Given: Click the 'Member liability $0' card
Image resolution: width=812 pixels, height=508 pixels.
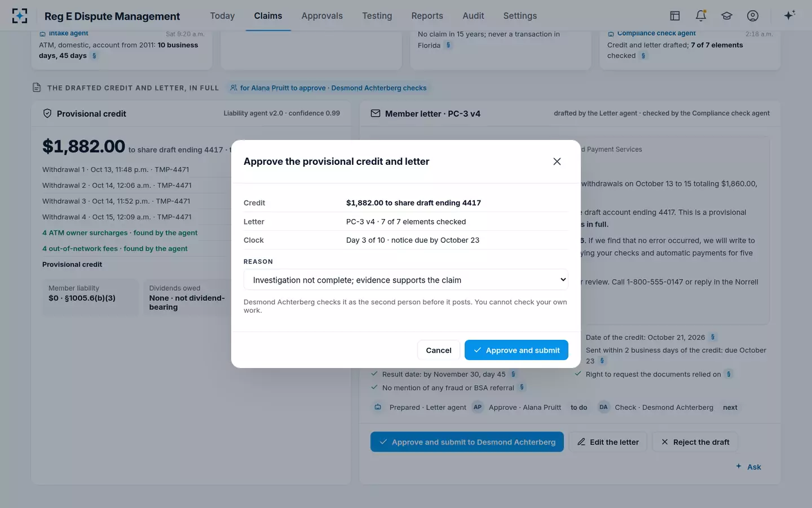Looking at the screenshot, I should (90, 297).
